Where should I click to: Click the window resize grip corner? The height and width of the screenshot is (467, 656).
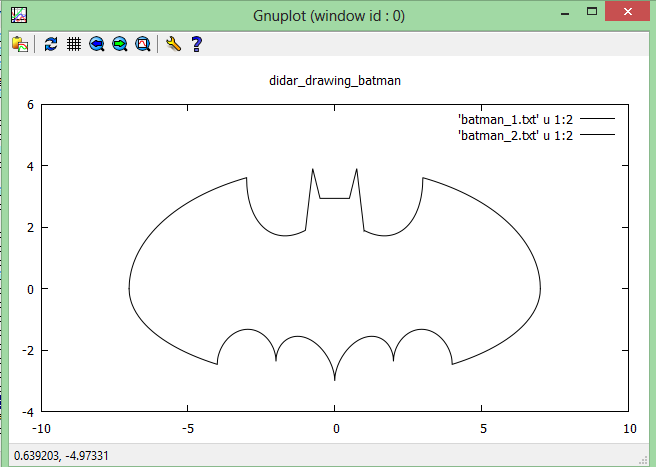coord(643,460)
